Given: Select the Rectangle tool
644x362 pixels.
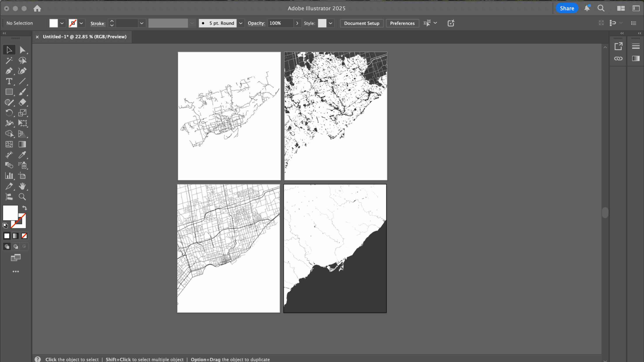Looking at the screenshot, I should coord(9,92).
